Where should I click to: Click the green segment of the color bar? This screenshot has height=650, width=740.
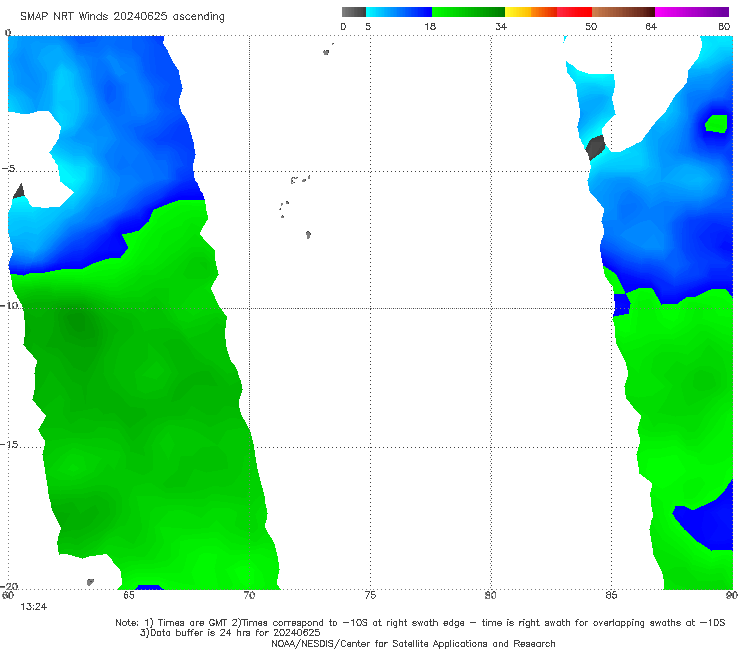468,12
